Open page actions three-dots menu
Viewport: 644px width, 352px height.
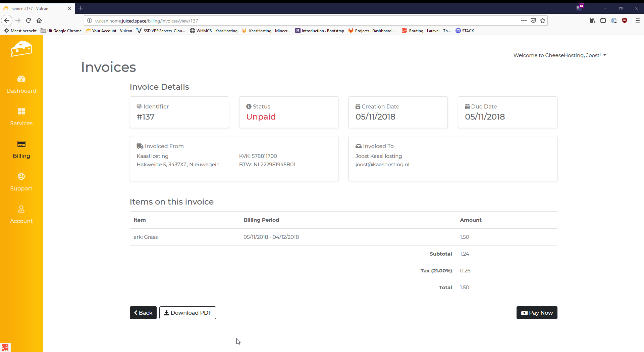click(x=524, y=21)
